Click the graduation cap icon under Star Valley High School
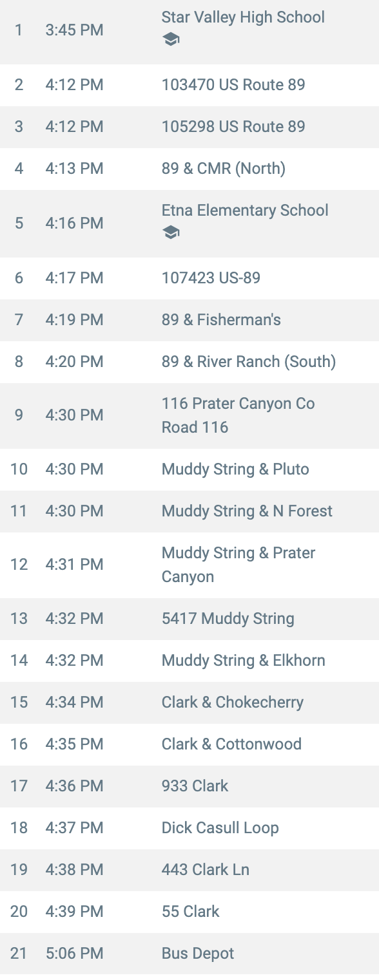 pos(171,40)
